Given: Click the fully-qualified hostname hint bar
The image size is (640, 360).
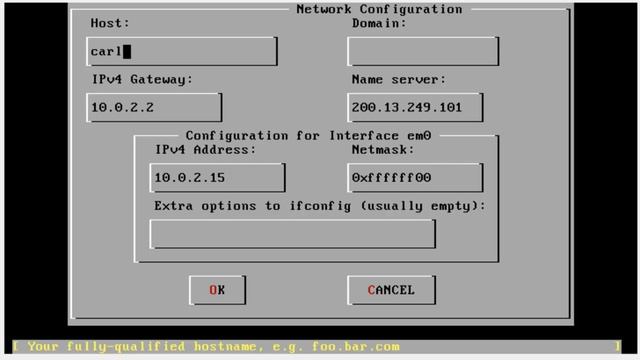Looking at the screenshot, I should [x=317, y=347].
